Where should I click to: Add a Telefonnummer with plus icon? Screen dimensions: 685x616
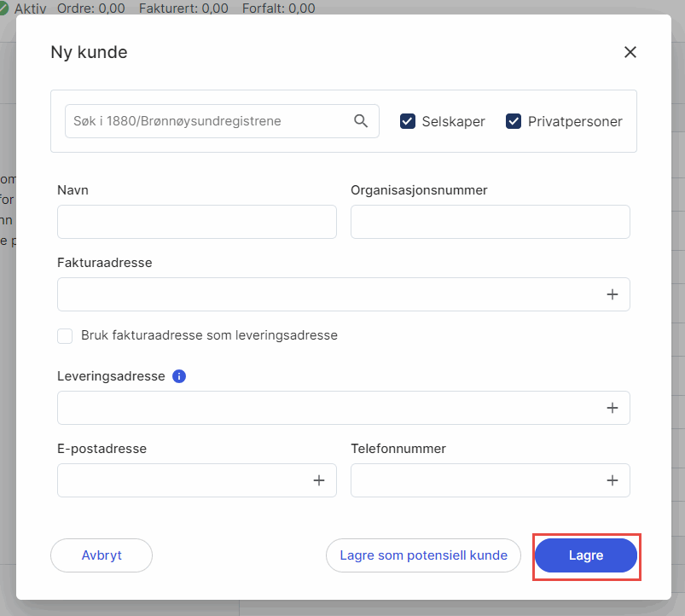click(x=612, y=480)
